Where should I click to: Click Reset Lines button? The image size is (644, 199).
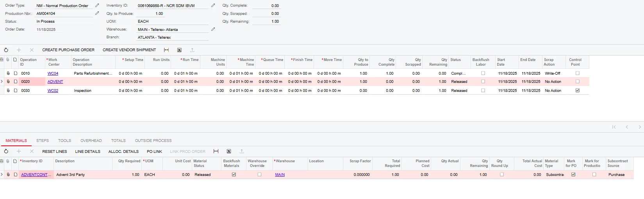55,151
